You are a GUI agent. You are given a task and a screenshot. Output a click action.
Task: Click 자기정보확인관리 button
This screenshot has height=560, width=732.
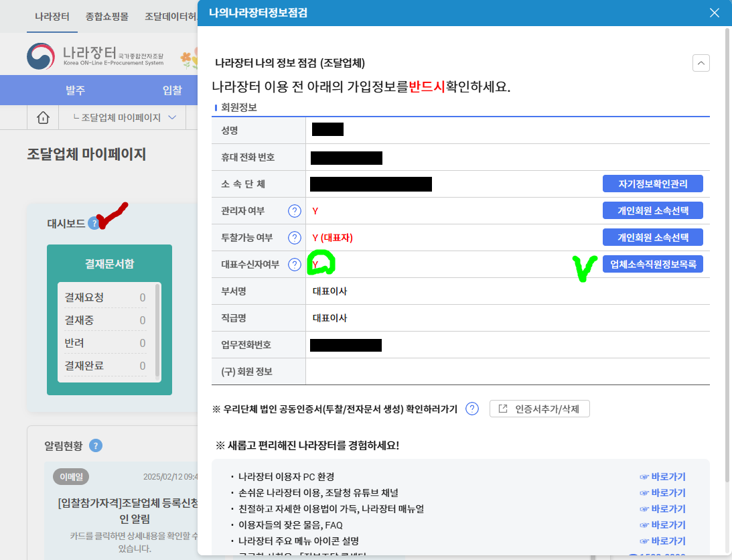pyautogui.click(x=652, y=184)
